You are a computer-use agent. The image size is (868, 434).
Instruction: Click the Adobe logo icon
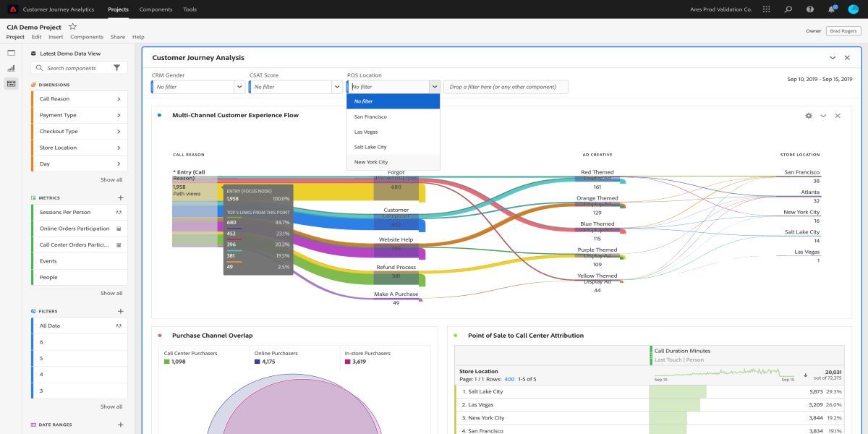point(13,9)
